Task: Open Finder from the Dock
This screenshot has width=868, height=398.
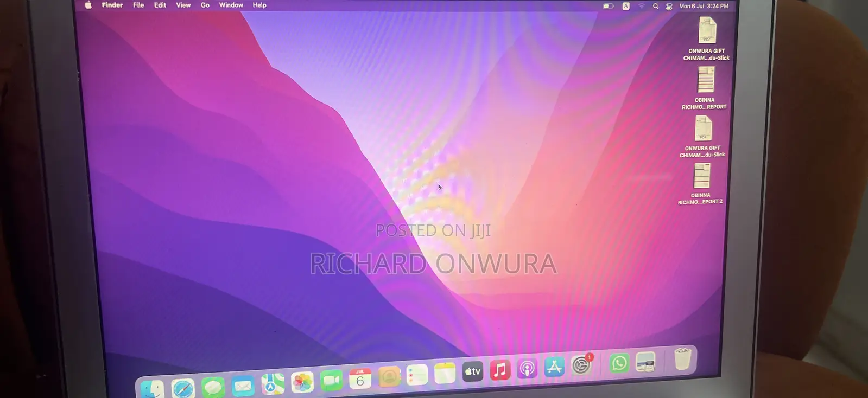Action: [x=152, y=389]
